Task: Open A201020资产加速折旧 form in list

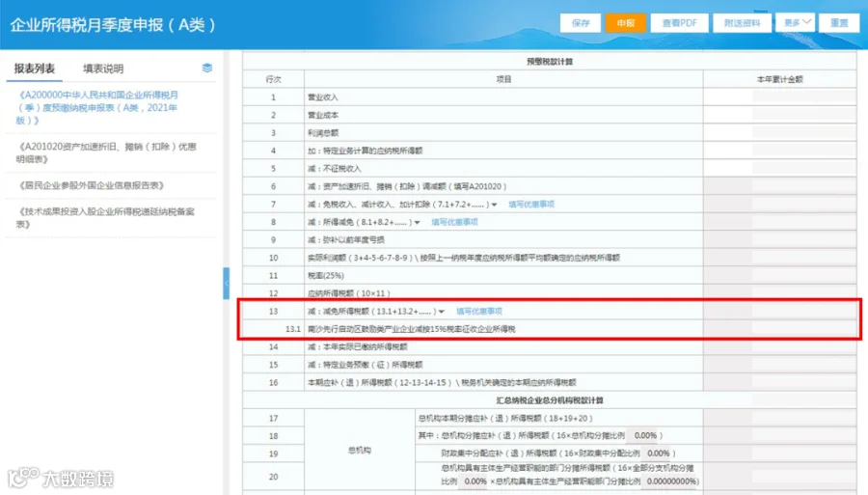Action: pos(106,152)
